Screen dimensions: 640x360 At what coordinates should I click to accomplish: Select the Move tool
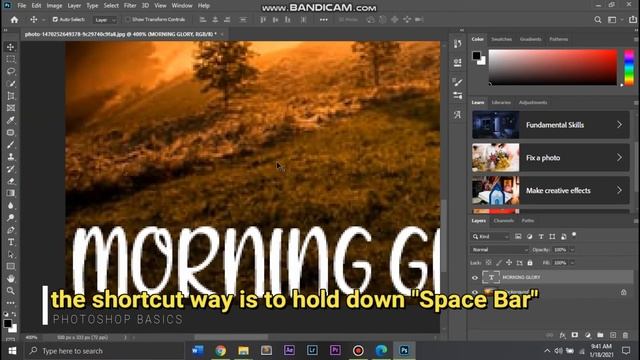[x=11, y=47]
